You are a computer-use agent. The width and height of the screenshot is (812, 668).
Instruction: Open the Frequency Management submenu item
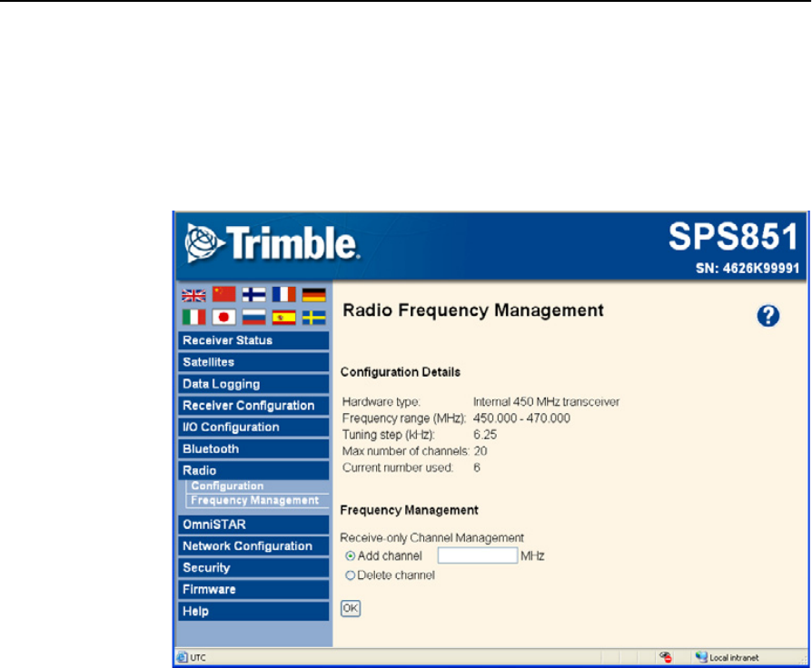click(255, 500)
